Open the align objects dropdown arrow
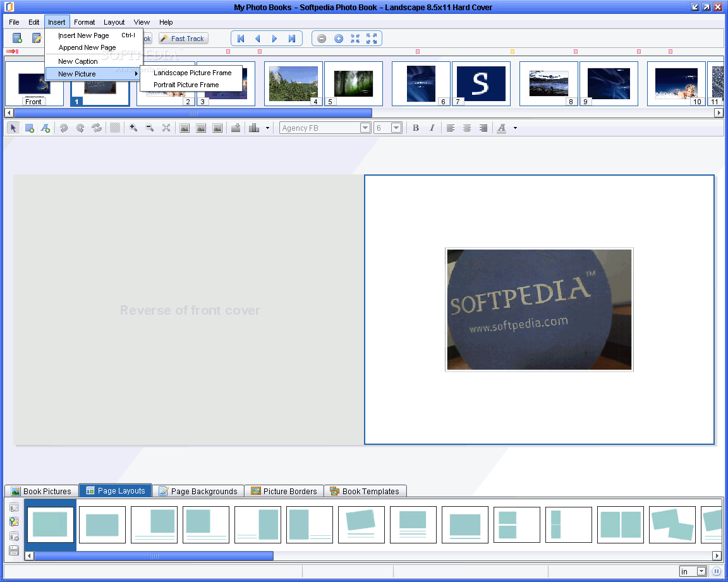This screenshot has width=728, height=582. click(267, 128)
